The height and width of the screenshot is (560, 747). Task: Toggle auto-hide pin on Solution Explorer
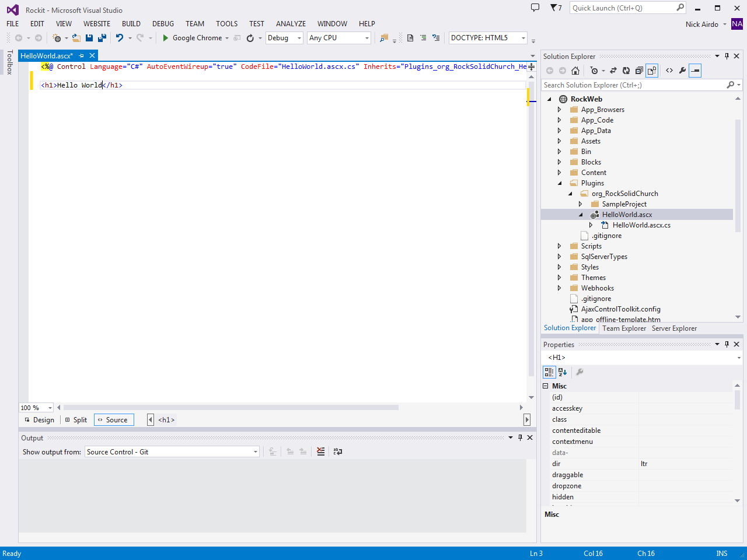click(x=727, y=56)
